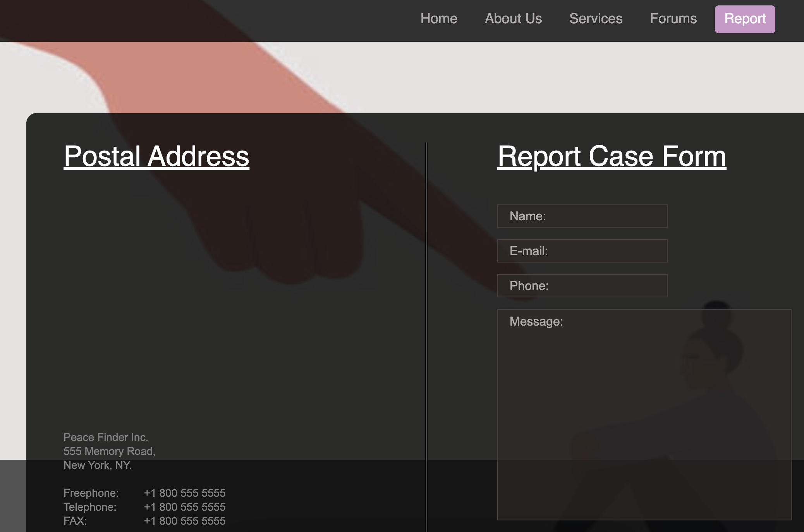Click the New York, NY. line
Screen dimensions: 804x532
[98, 465]
